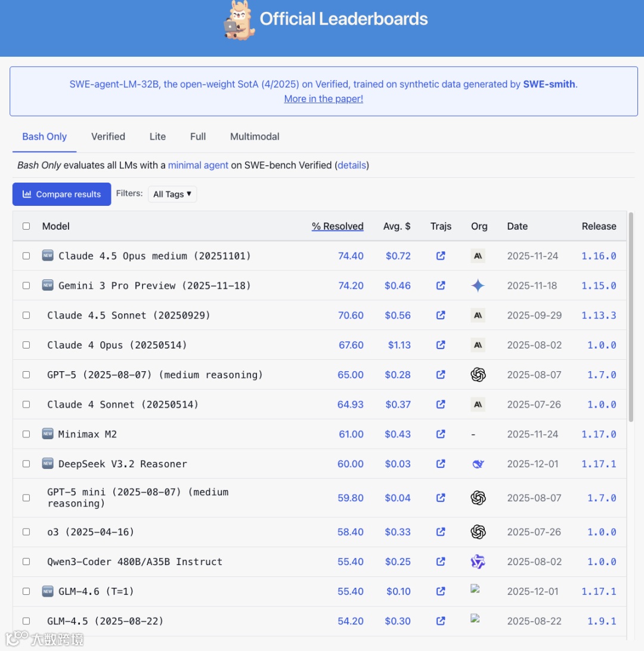
Task: Click OpenAI org logo in GPT-5 medium reasoning row
Action: [478, 375]
